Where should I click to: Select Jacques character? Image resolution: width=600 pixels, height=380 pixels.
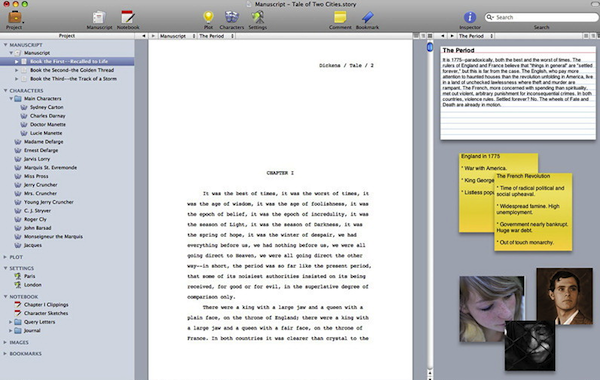[x=33, y=245]
